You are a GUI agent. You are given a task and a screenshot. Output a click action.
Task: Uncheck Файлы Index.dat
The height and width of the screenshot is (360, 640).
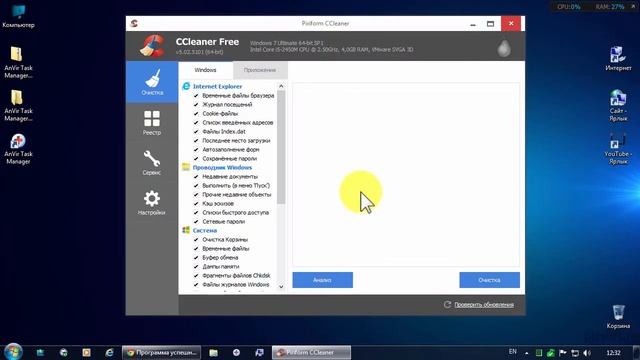(x=196, y=131)
